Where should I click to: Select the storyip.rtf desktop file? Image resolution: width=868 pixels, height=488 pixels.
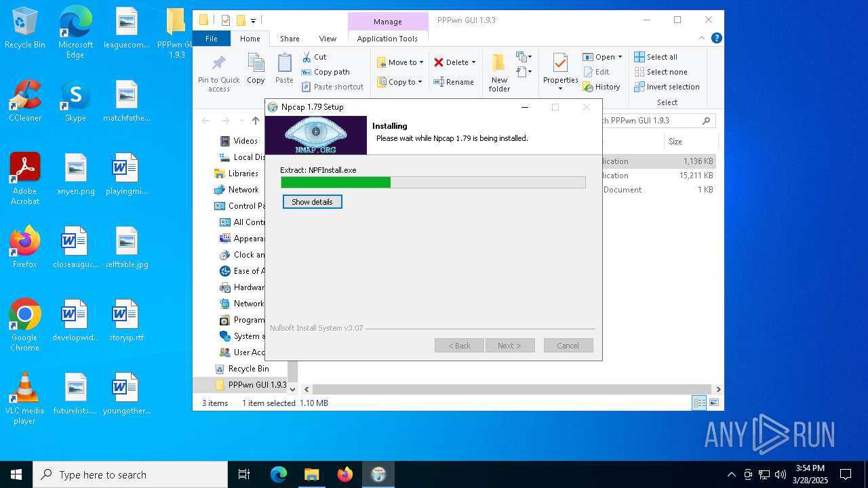coord(125,321)
